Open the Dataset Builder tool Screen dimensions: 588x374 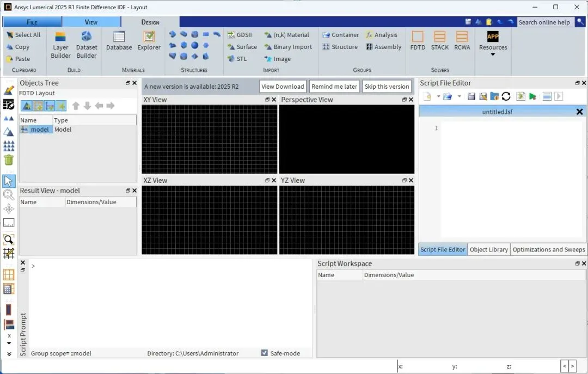coord(87,45)
